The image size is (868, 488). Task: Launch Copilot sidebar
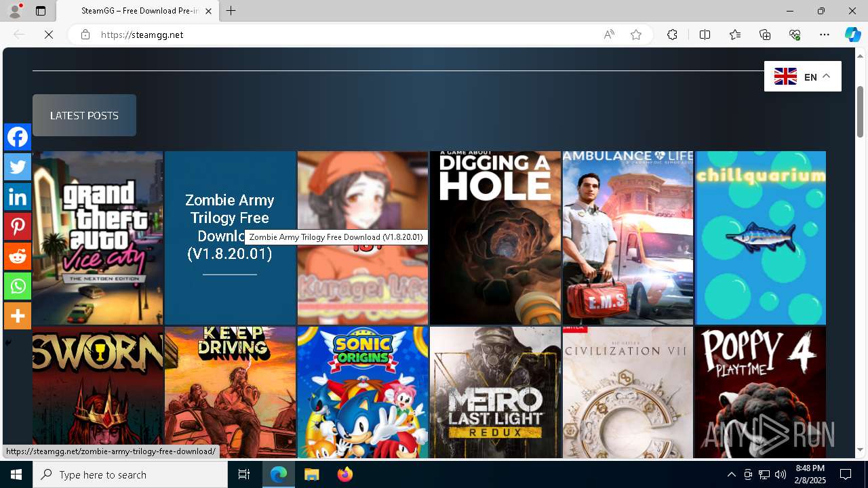pyautogui.click(x=852, y=35)
